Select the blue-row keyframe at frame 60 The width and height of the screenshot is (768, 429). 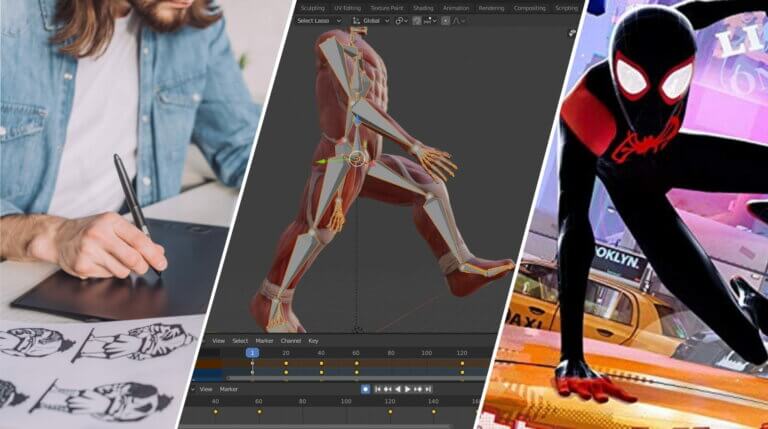point(357,372)
